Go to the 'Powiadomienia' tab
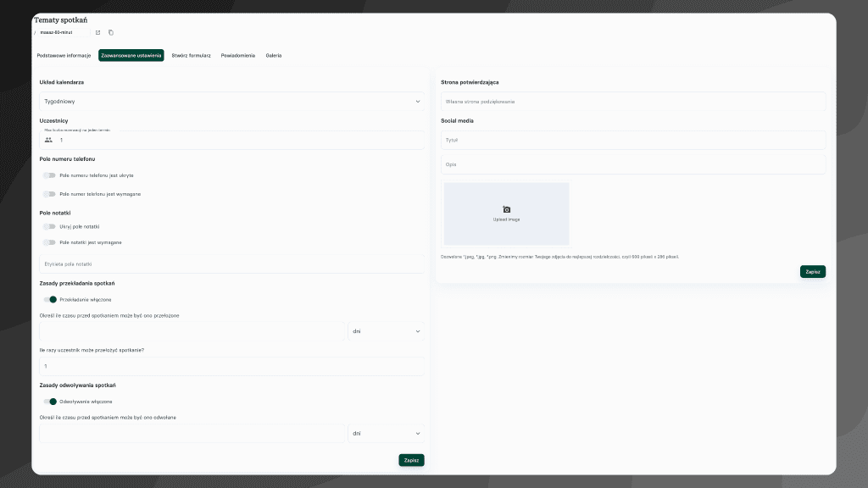 [x=237, y=55]
